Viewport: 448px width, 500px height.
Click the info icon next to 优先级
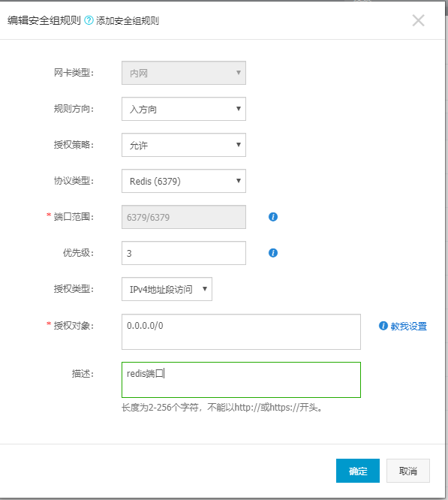coord(273,253)
